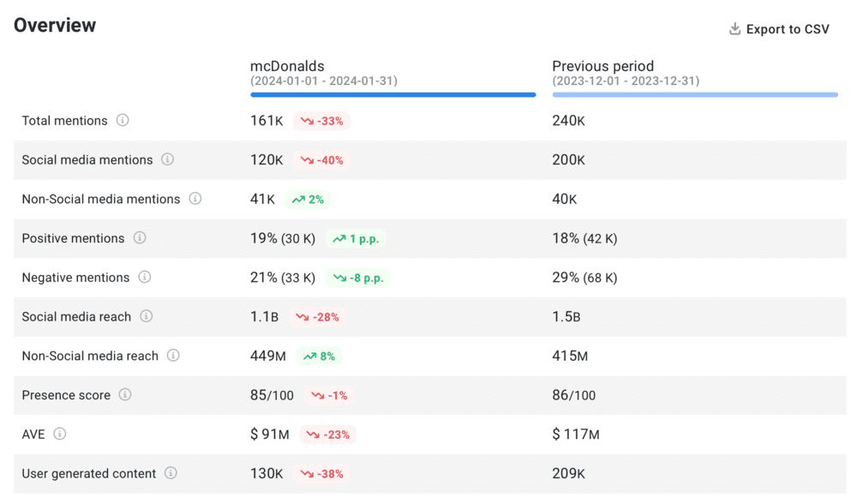857x504 pixels.
Task: Click the Negative mentions info icon
Action: (x=145, y=277)
